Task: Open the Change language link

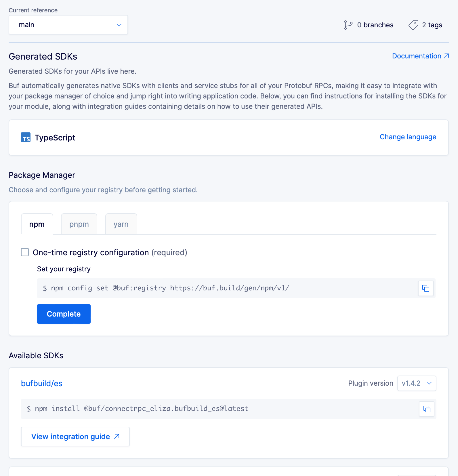Action: [408, 137]
